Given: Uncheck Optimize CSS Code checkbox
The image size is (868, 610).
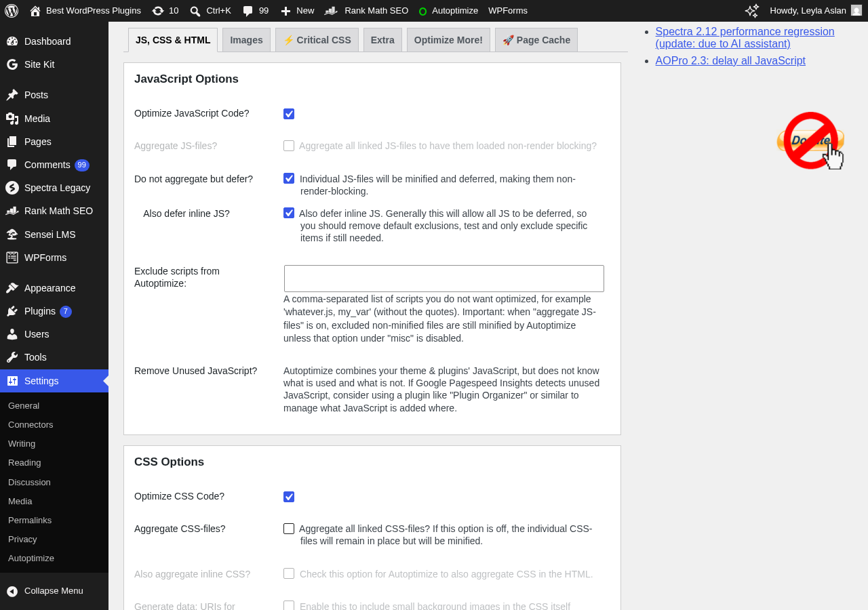Looking at the screenshot, I should (x=289, y=497).
